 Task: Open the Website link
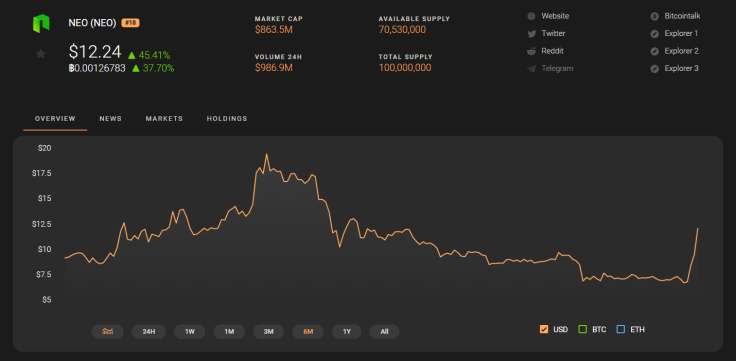[x=555, y=16]
